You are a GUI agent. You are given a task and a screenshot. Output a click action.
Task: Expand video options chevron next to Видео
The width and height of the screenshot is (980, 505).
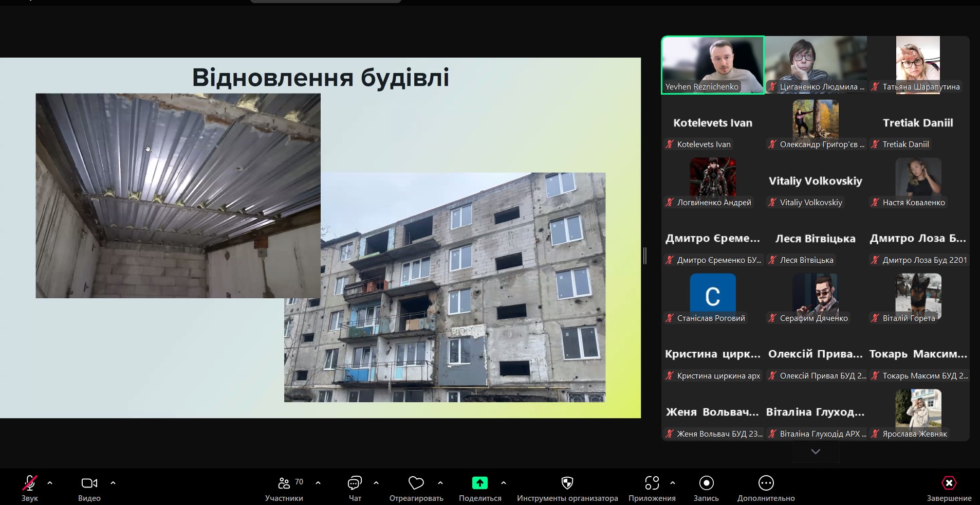[x=113, y=483]
